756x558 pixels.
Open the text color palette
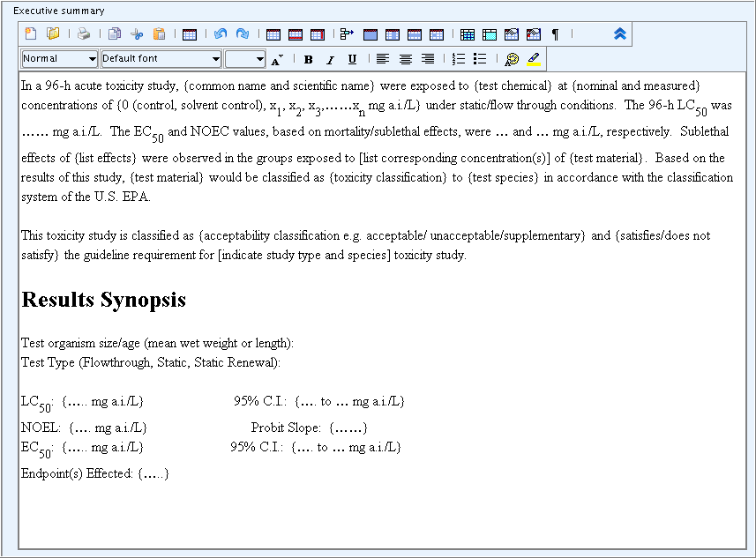(x=512, y=59)
